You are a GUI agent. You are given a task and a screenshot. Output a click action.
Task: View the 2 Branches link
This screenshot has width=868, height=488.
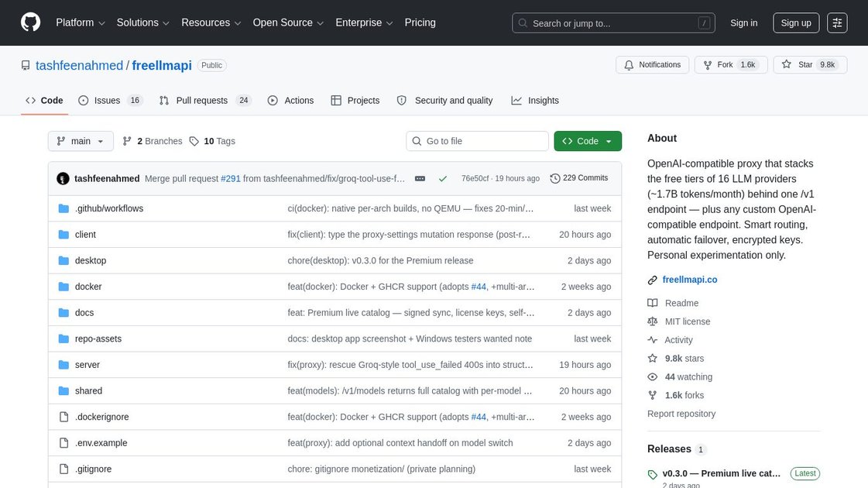click(x=153, y=141)
